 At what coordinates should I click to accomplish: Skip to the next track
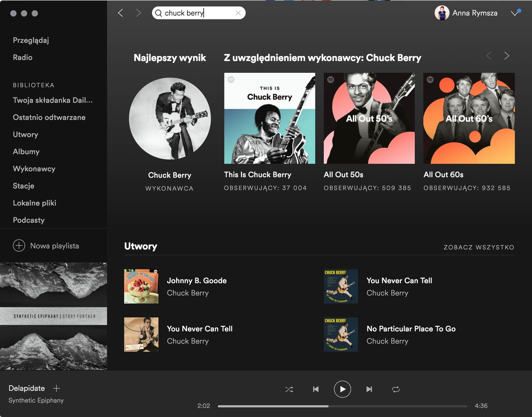pyautogui.click(x=369, y=390)
